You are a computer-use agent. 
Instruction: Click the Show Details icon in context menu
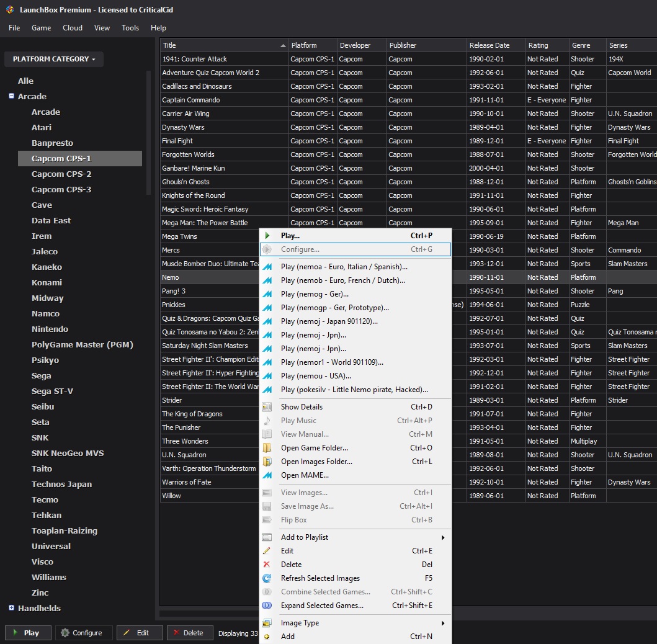click(x=267, y=407)
